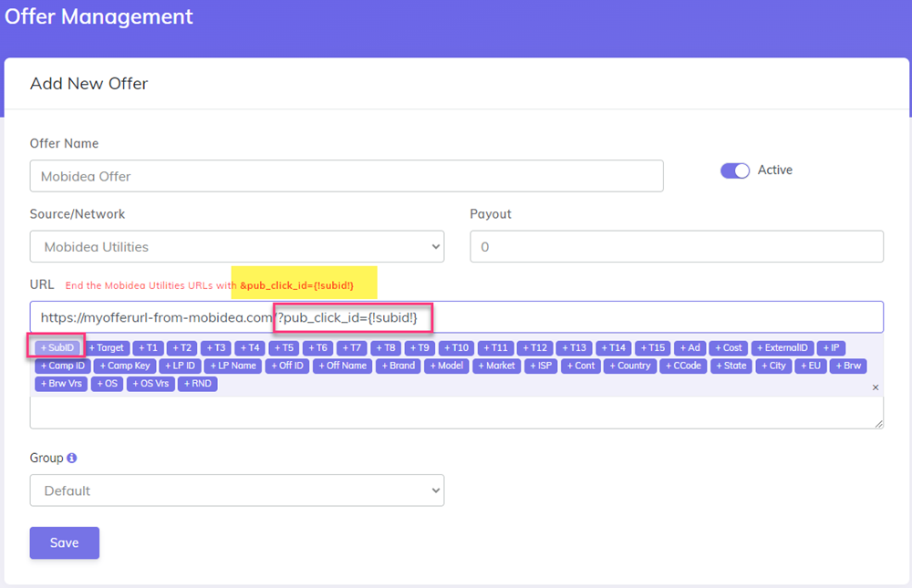Insert the + LP Name token
912x588 pixels.
[x=233, y=366]
